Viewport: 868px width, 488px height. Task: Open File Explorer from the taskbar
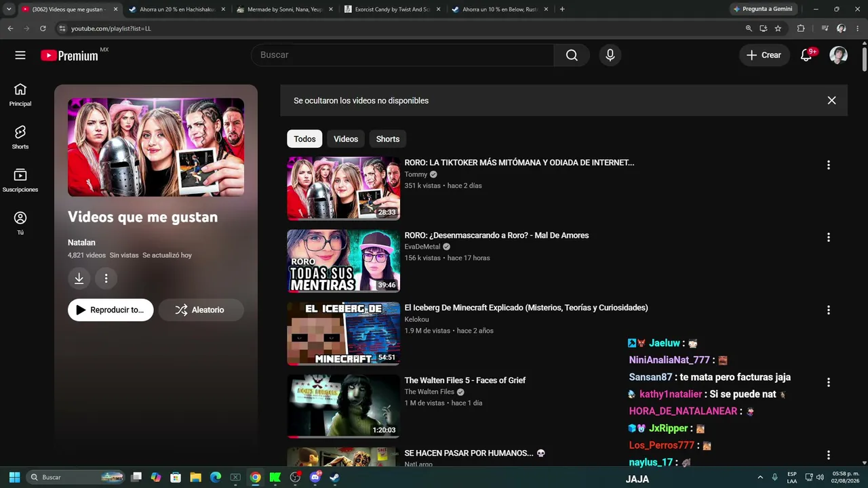195,477
